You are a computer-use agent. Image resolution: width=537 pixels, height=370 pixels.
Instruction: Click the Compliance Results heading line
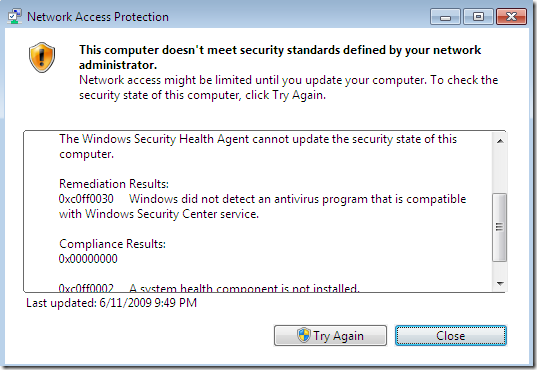tap(112, 244)
